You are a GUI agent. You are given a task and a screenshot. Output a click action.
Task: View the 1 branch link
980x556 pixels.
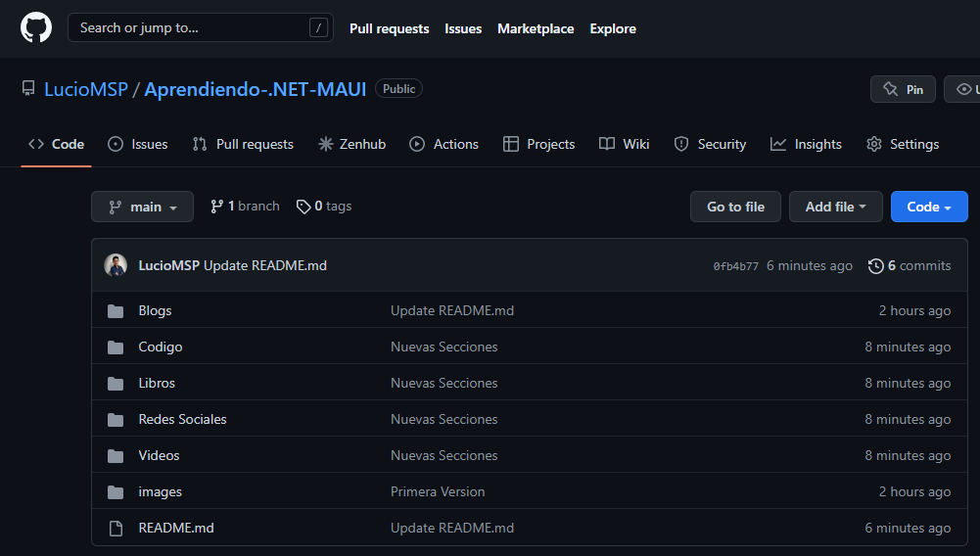[x=245, y=207]
